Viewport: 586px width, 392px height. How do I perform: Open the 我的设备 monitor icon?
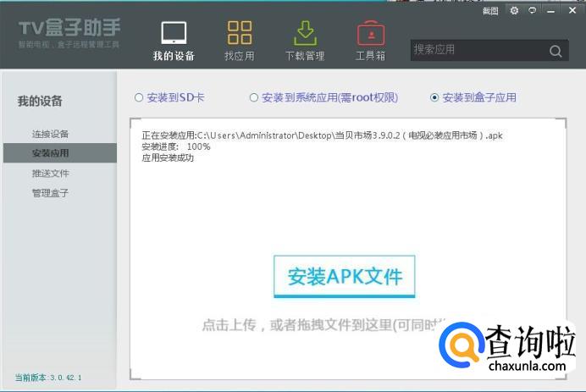pyautogui.click(x=174, y=33)
